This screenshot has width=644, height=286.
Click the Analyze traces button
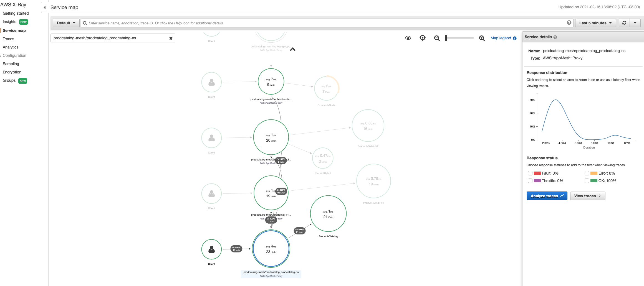[x=547, y=196]
